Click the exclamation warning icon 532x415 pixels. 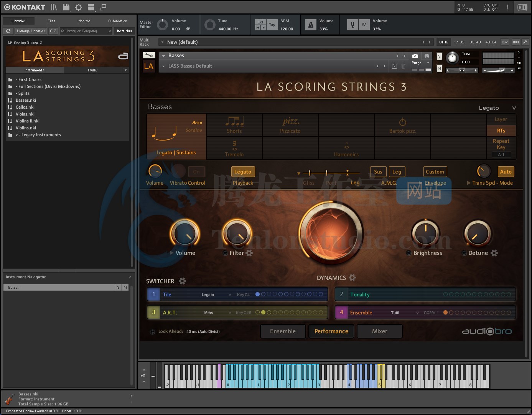[x=507, y=7]
